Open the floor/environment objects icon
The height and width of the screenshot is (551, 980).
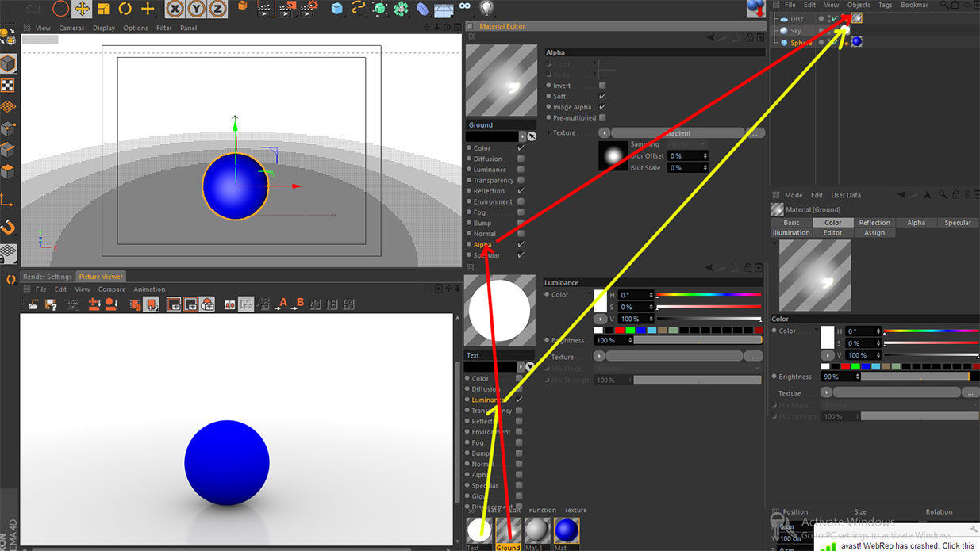pos(444,9)
